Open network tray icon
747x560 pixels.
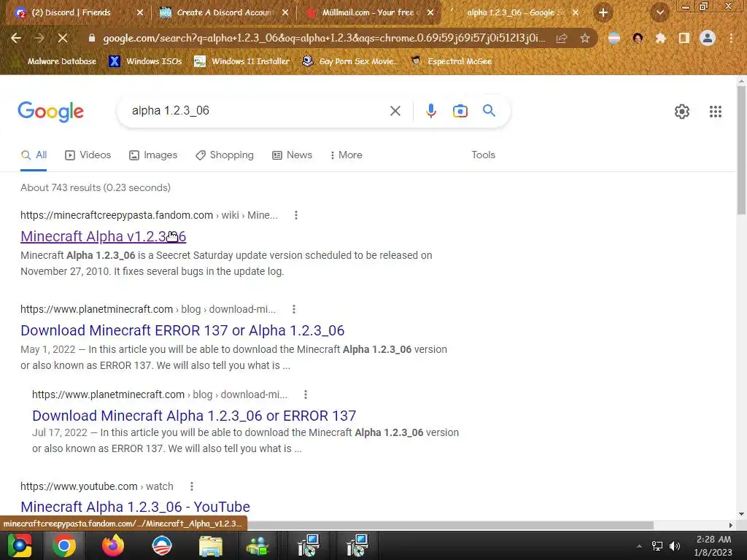coord(657,546)
